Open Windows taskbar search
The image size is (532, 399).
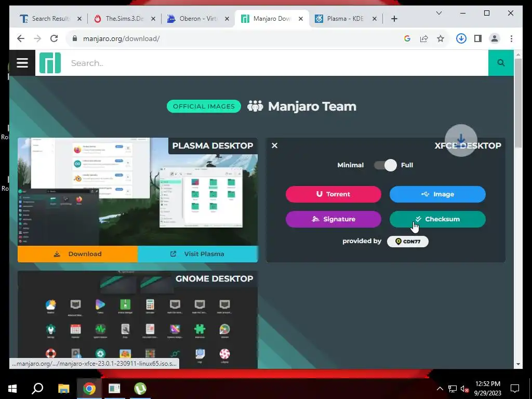(x=37, y=389)
